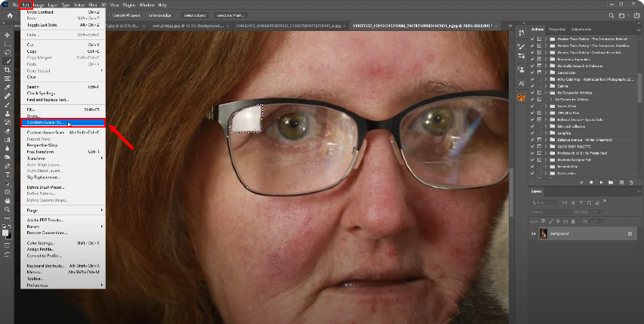Choose Keyboard Shortcuts in Edit menu

coord(63,266)
